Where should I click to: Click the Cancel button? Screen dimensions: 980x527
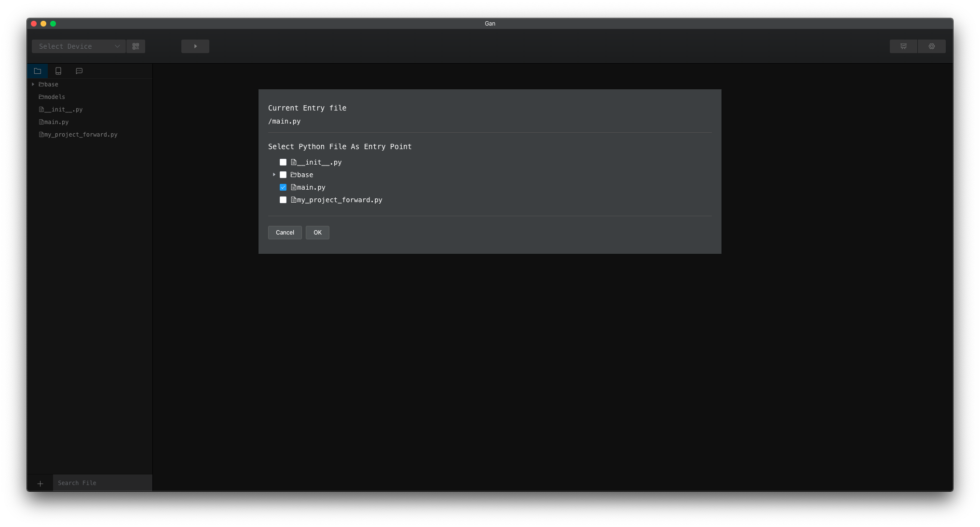[285, 233]
